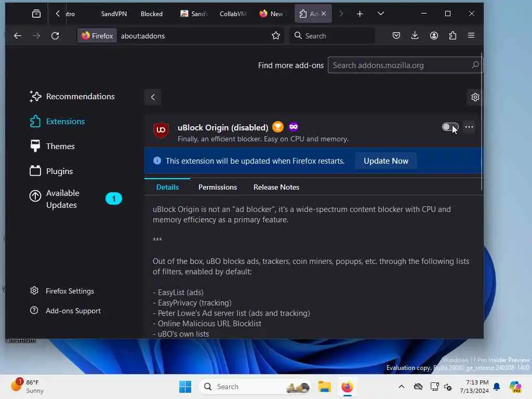
Task: Switch to the Release Notes tab
Action: coord(276,187)
